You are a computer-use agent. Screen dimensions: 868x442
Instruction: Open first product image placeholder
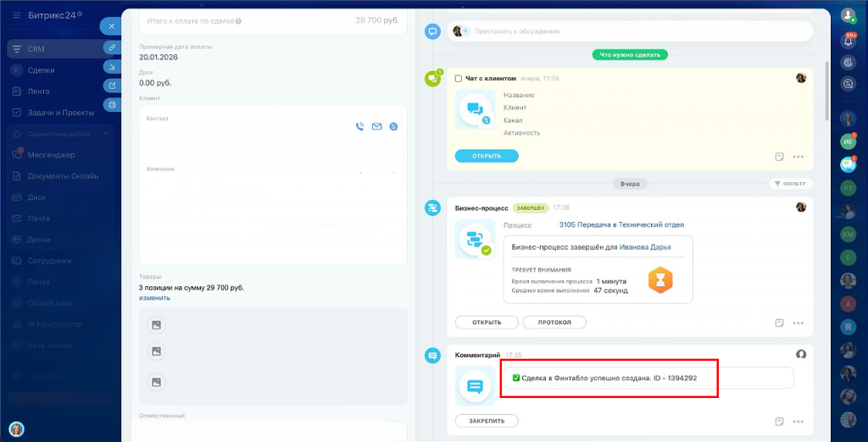point(157,325)
